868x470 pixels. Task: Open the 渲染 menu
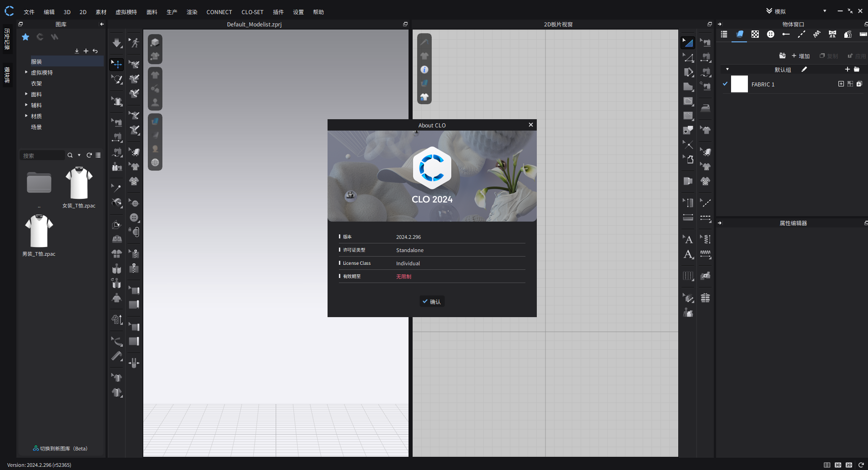click(192, 12)
